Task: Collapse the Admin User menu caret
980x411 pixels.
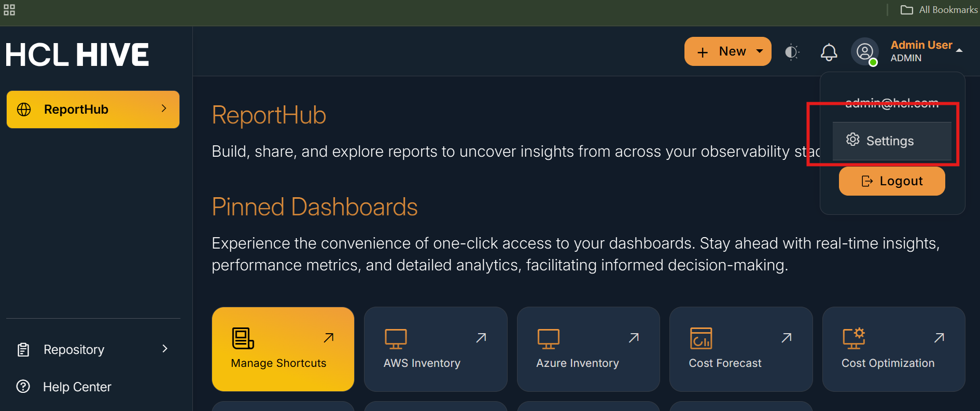Action: point(959,51)
